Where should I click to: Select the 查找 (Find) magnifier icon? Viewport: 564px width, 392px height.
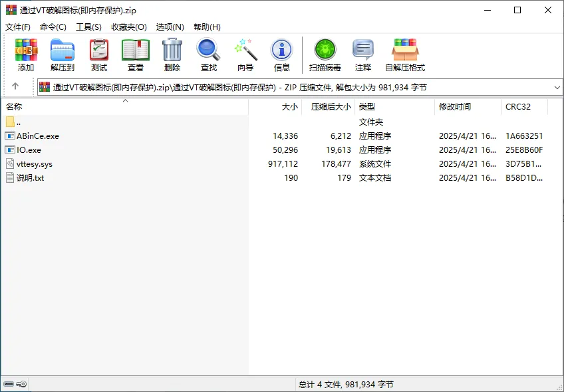(x=208, y=53)
